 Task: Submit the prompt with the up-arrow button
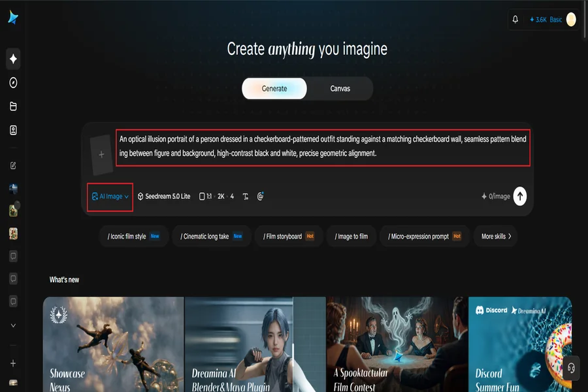click(520, 196)
